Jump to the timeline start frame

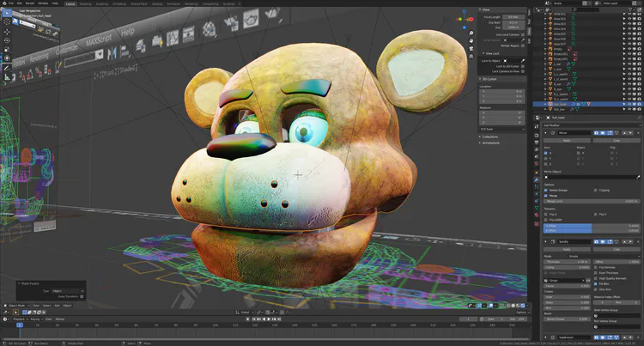[254, 319]
